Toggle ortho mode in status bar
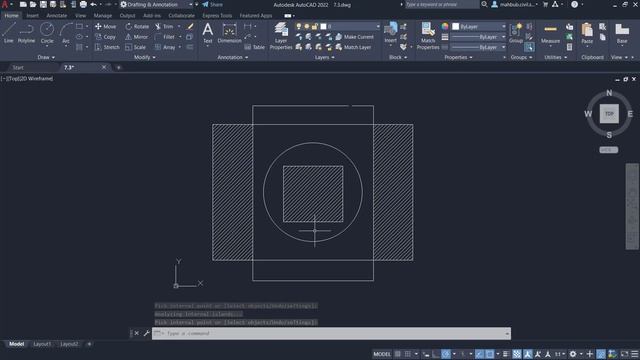Image resolution: width=640 pixels, height=360 pixels. 436,354
